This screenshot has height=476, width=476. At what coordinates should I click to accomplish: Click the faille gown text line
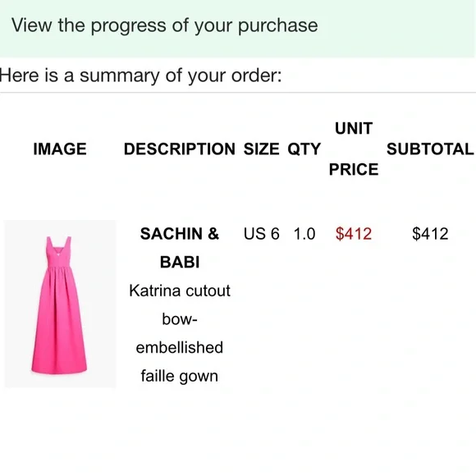tap(180, 376)
